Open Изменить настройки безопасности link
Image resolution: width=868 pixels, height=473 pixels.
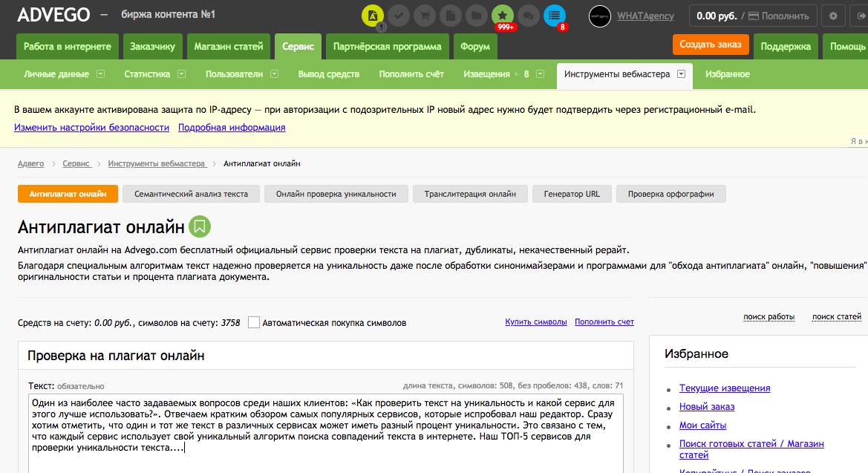pyautogui.click(x=91, y=128)
